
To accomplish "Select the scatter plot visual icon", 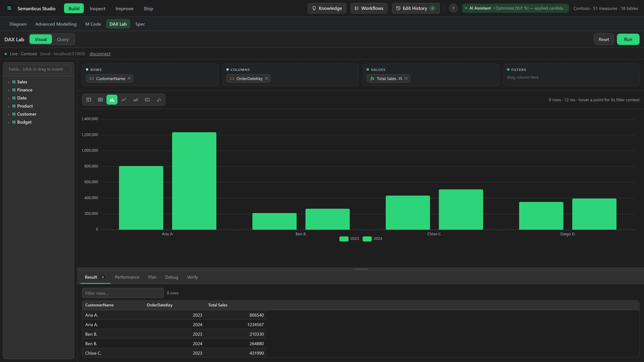I will pyautogui.click(x=159, y=100).
